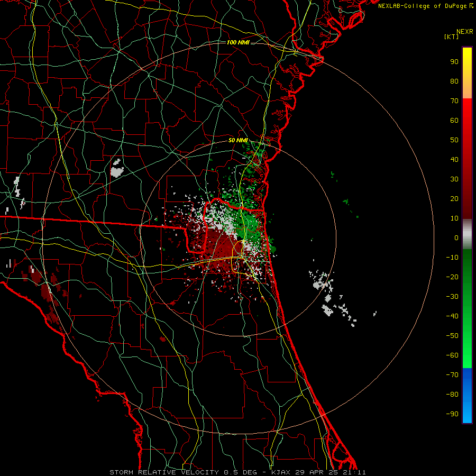The height and width of the screenshot is (476, 476).
Task: Click the -90 value on velocity scale
Action: (x=452, y=414)
